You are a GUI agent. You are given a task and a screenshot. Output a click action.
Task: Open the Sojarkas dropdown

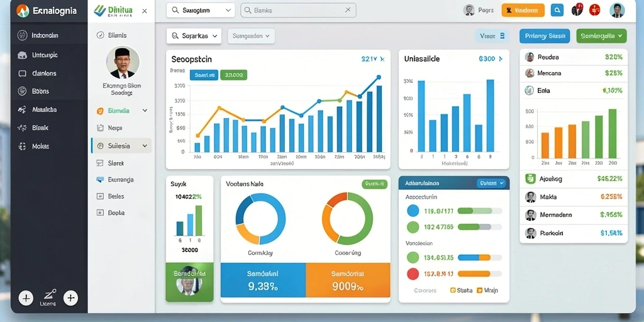point(194,36)
